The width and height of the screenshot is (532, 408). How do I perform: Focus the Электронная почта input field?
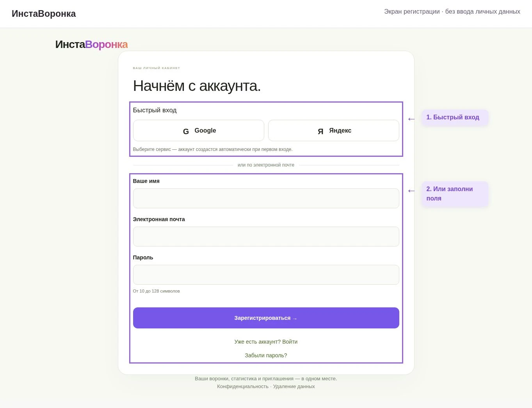[x=266, y=236]
